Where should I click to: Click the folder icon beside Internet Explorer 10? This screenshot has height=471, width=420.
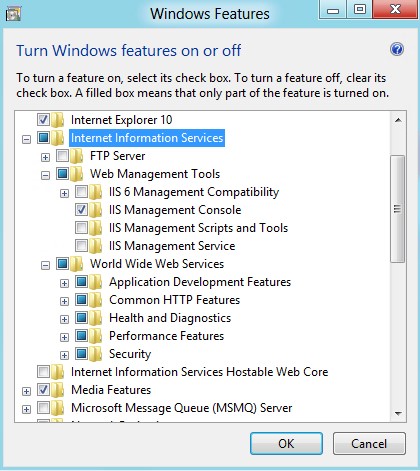pyautogui.click(x=58, y=120)
